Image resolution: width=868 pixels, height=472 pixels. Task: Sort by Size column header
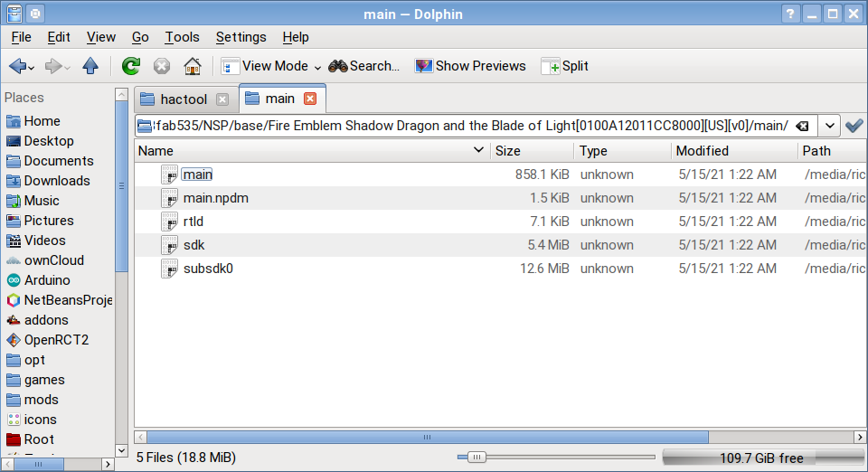[x=532, y=150]
